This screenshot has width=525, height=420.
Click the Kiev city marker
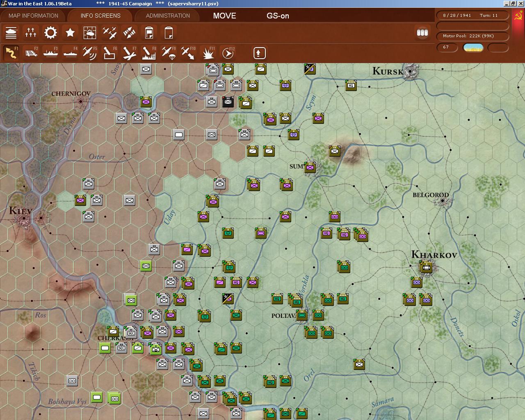[24, 219]
